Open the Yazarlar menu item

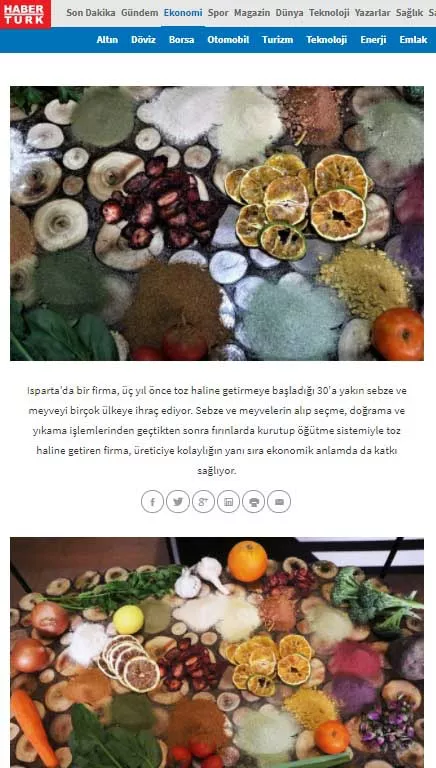point(372,13)
